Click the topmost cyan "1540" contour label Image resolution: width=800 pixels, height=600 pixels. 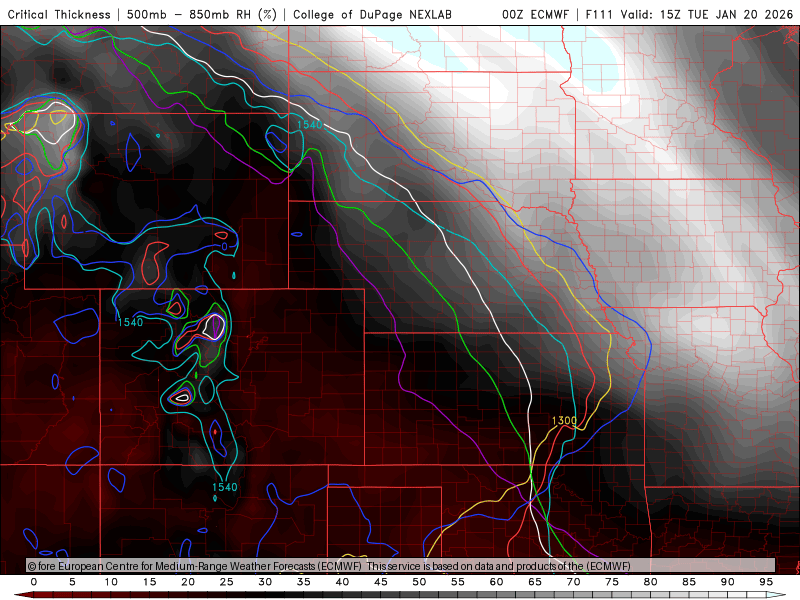tap(310, 124)
